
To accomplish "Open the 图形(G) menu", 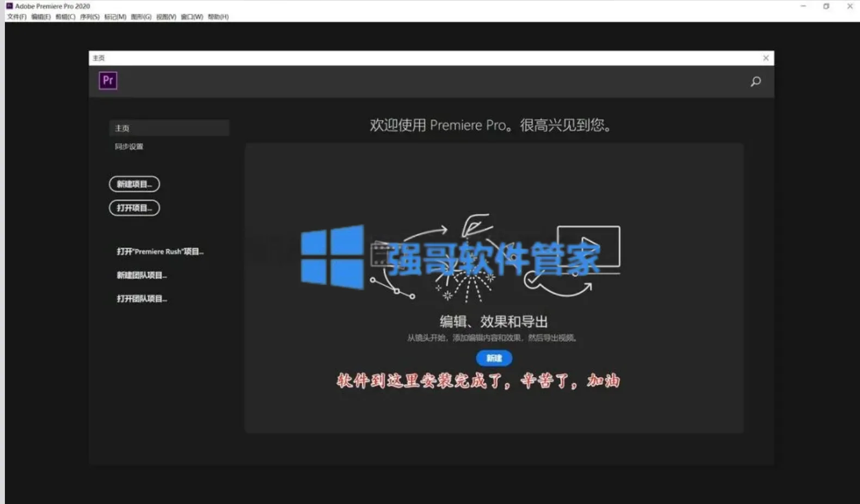I will click(141, 17).
